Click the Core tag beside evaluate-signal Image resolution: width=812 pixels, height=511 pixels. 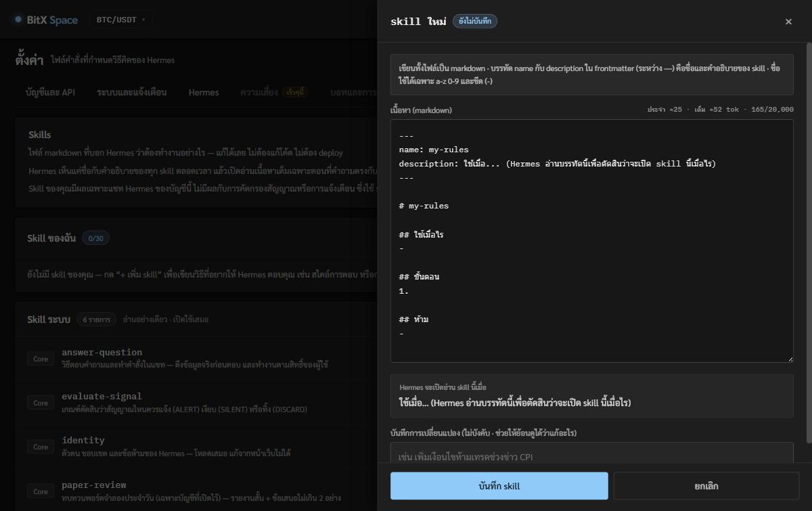click(x=41, y=403)
